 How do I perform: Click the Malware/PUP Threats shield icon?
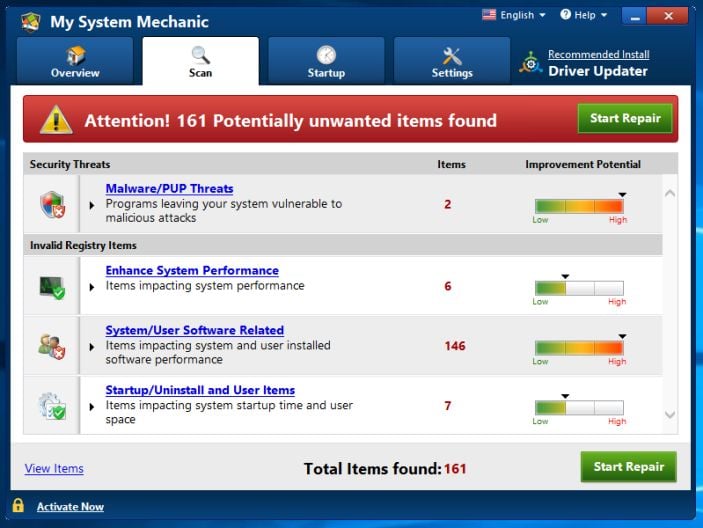tap(52, 204)
